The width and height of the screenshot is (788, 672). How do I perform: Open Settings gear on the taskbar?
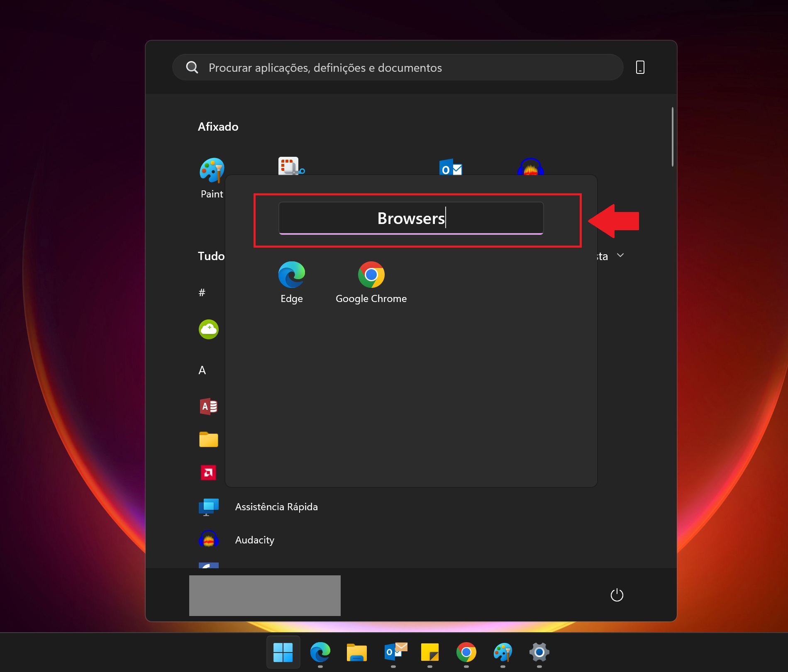(539, 653)
